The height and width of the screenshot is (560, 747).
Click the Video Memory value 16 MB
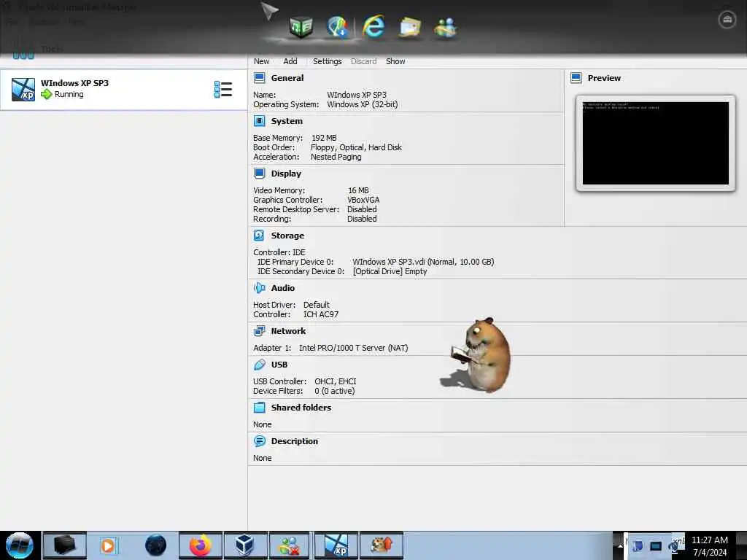pos(358,190)
